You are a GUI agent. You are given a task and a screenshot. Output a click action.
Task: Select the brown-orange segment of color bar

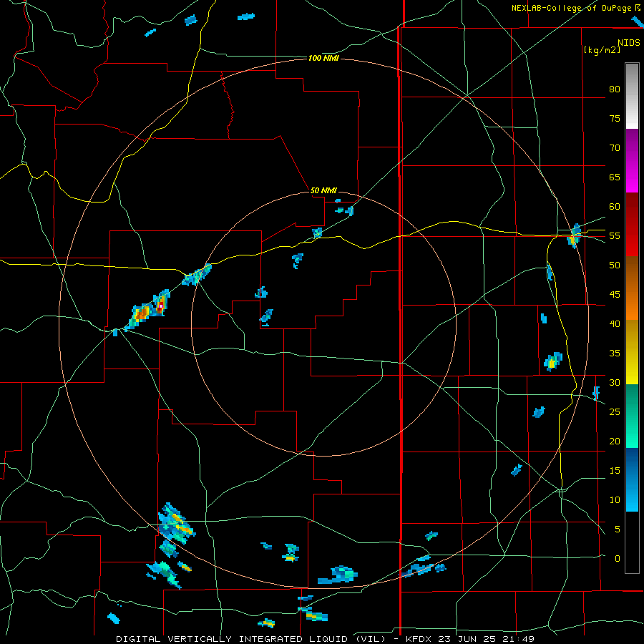click(632, 288)
